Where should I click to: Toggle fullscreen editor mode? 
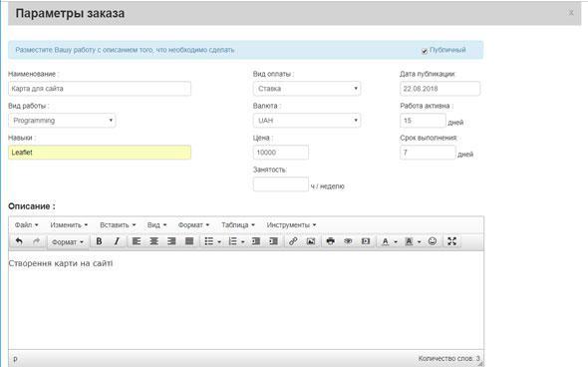[451, 241]
